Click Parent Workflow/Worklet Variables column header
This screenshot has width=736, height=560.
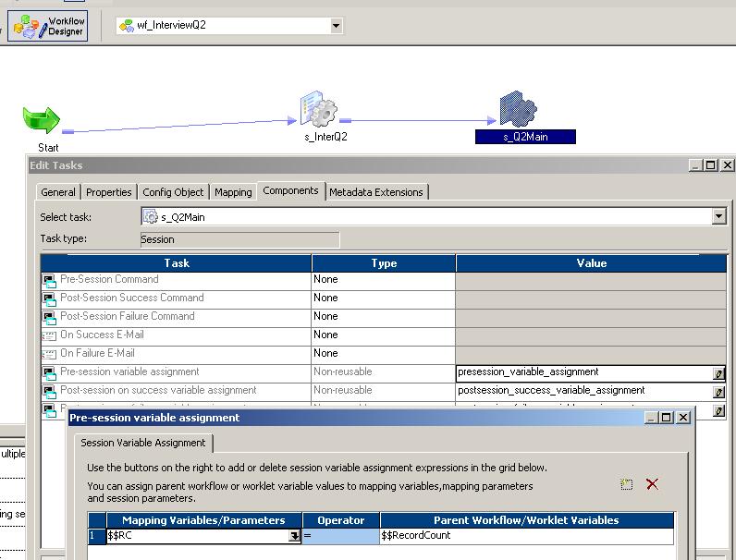526,520
